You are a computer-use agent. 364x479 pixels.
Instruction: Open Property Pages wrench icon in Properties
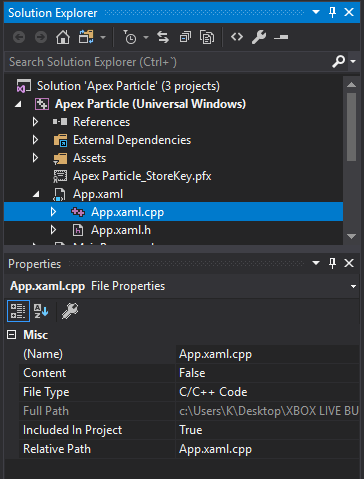(x=70, y=311)
